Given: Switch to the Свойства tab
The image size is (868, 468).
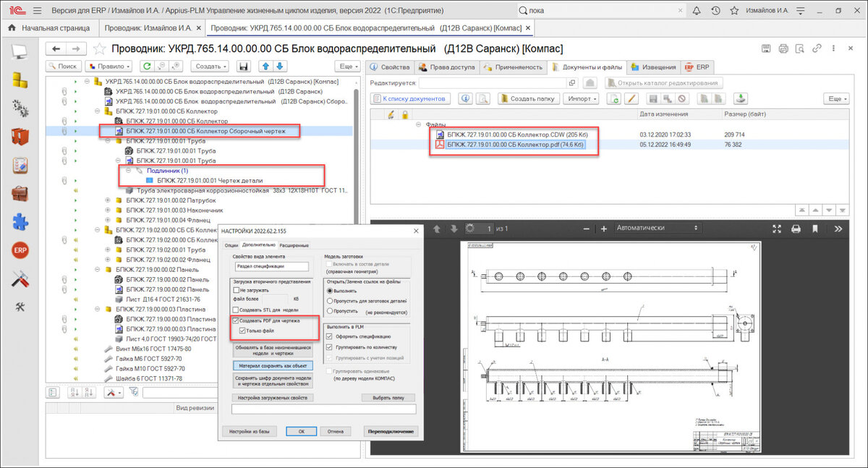Looking at the screenshot, I should (389, 67).
